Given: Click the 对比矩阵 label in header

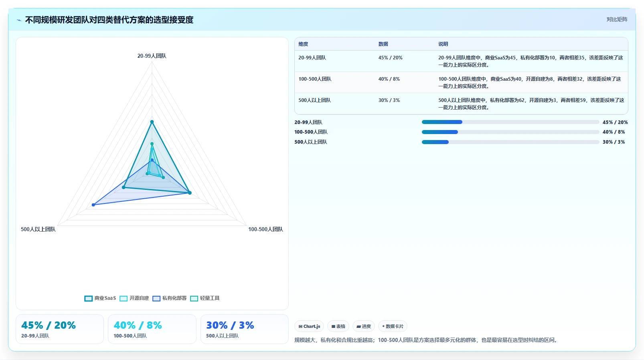Looking at the screenshot, I should pos(617,19).
